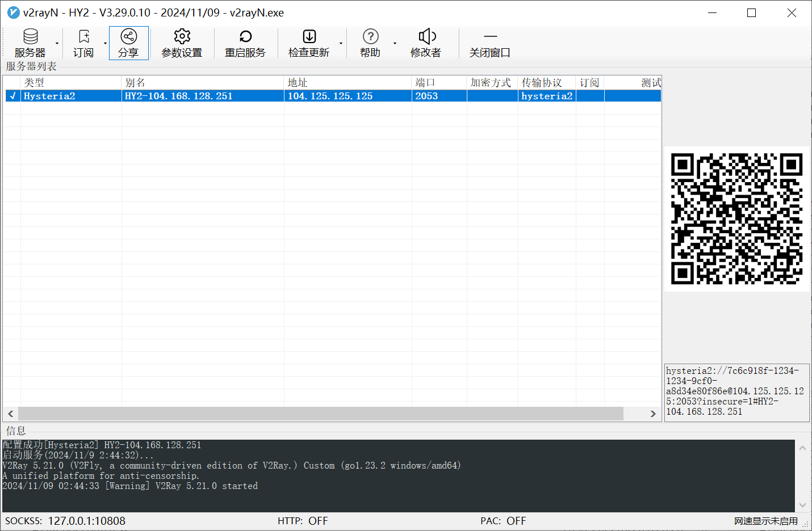
Task: Toggle the active checkmark on Hysteria2 row
Action: coord(12,96)
